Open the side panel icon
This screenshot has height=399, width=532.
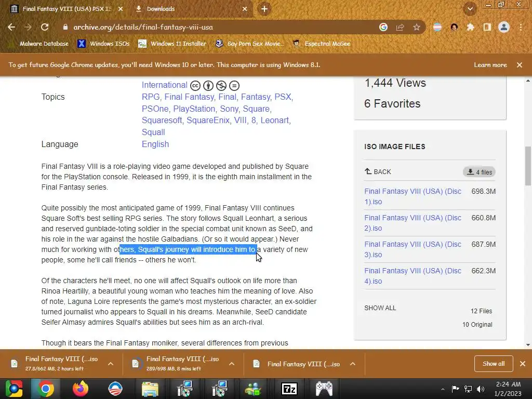[x=487, y=27]
